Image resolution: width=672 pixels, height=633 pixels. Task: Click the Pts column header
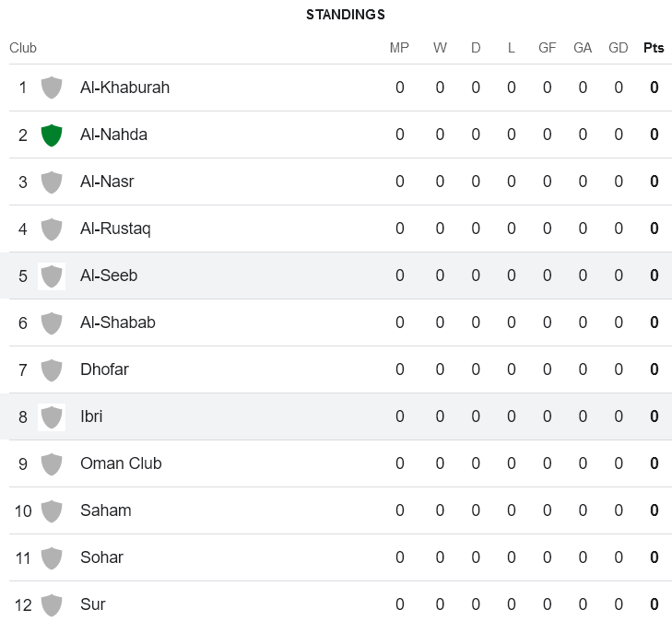click(x=654, y=48)
